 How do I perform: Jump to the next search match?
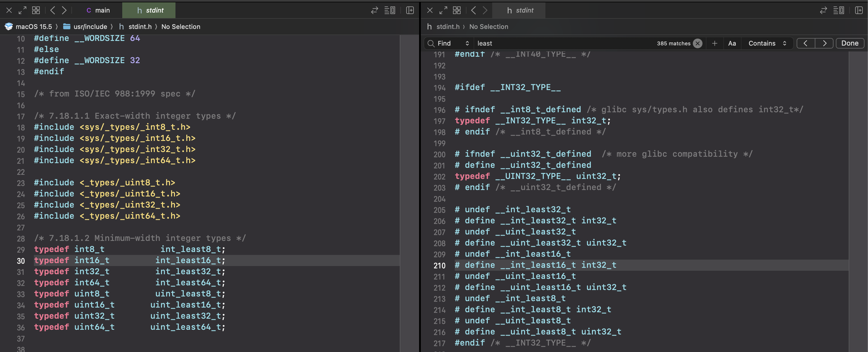(x=824, y=43)
